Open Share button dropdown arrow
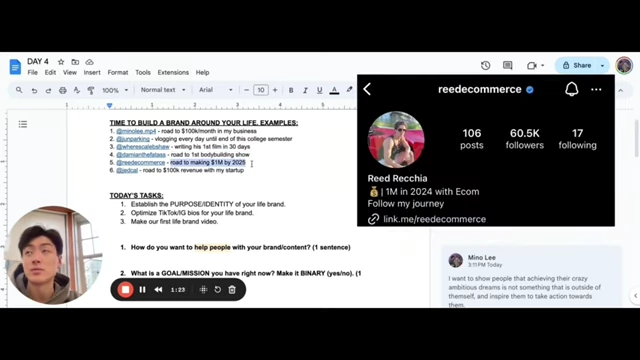 [602, 65]
